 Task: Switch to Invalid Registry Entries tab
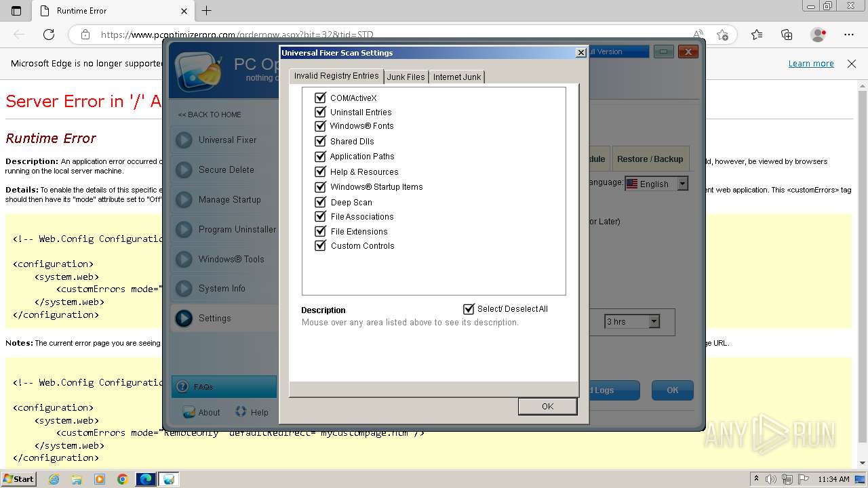click(336, 76)
